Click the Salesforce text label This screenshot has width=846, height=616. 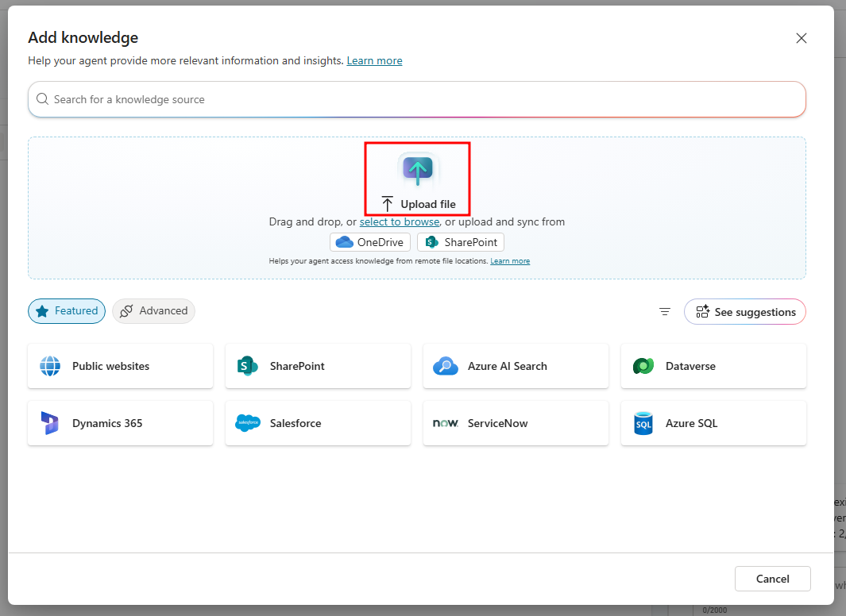pos(296,423)
